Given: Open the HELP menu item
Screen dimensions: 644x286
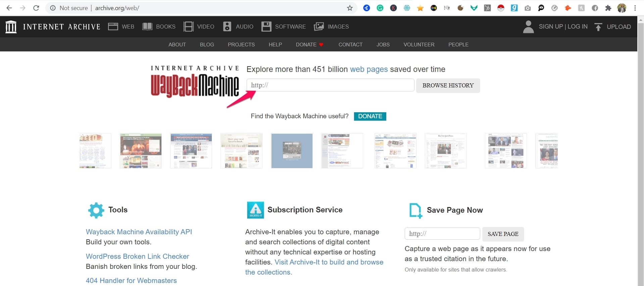Looking at the screenshot, I should (x=275, y=45).
